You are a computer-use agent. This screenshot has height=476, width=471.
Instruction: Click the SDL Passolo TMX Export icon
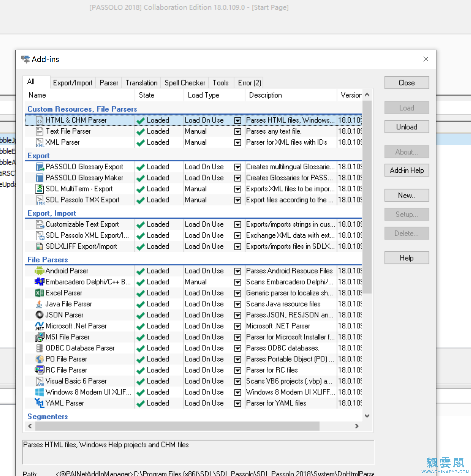(x=40, y=200)
